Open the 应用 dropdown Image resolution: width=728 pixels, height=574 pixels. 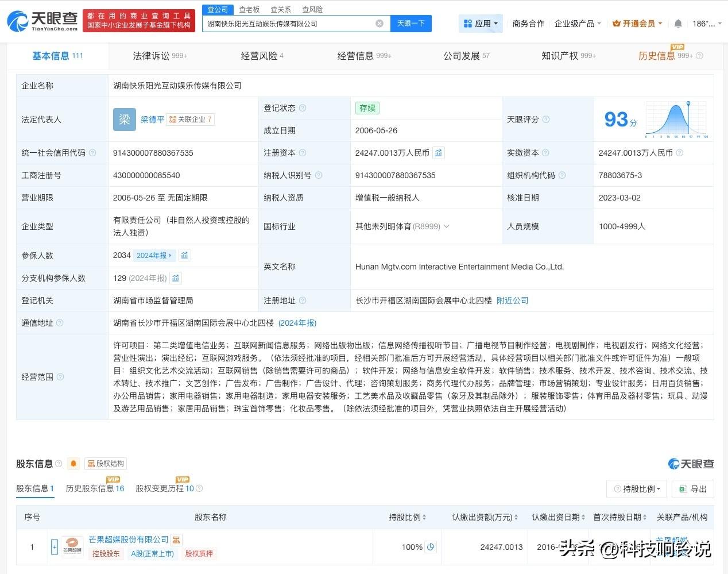pyautogui.click(x=481, y=24)
